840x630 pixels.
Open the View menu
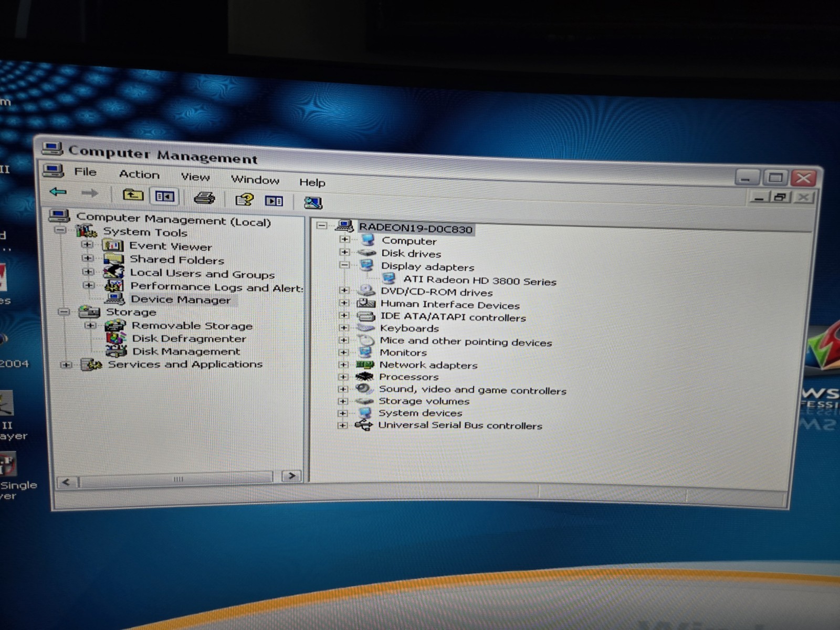point(195,177)
